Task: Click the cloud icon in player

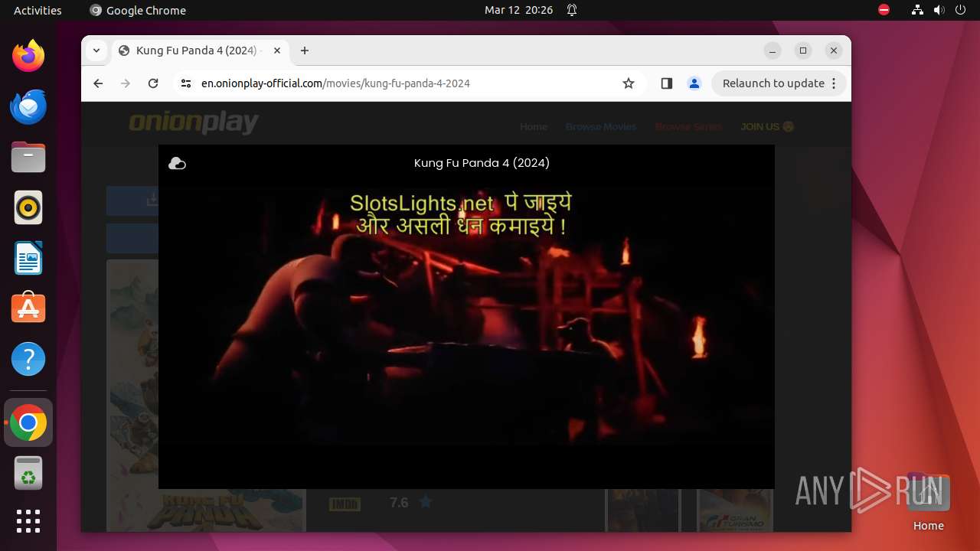Action: pos(177,163)
